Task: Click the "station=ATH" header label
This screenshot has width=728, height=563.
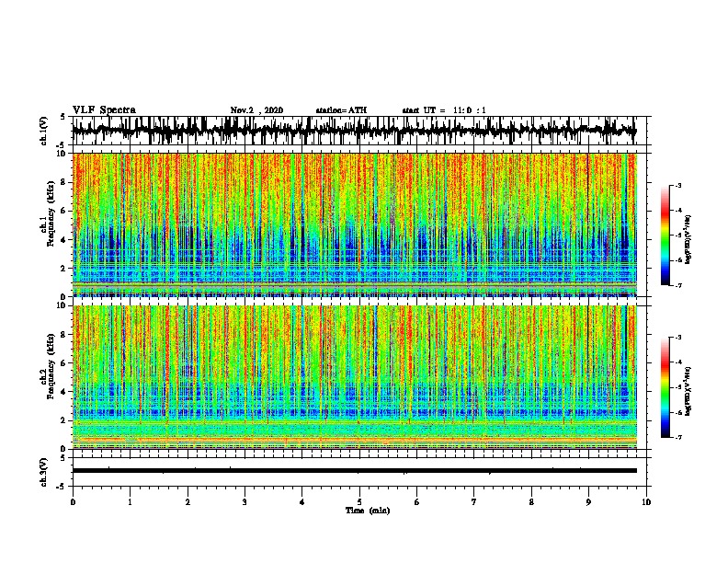Action: [341, 110]
